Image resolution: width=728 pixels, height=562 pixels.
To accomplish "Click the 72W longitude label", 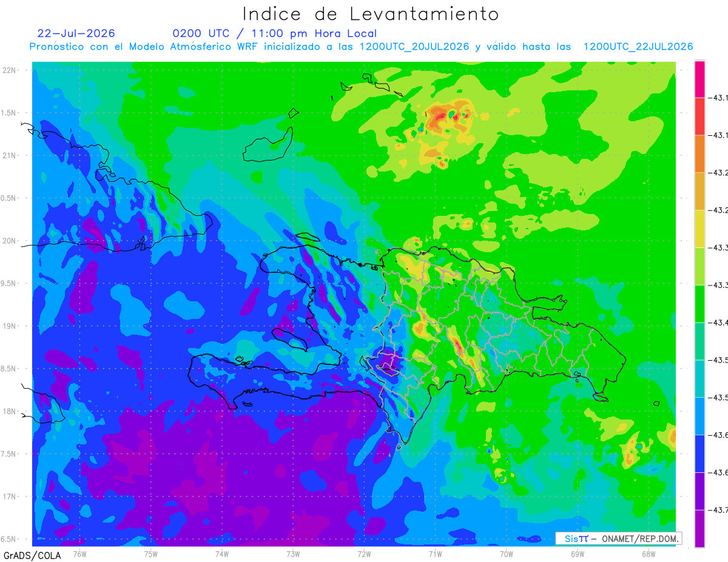I will pyautogui.click(x=364, y=554).
